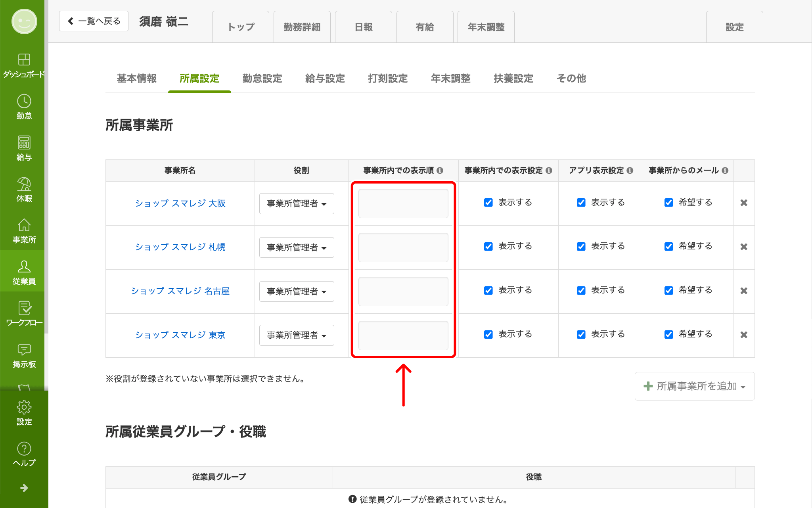Open 役割 dropdown for ショップ スマレジ 大阪
This screenshot has height=508, width=812.
pyautogui.click(x=297, y=203)
